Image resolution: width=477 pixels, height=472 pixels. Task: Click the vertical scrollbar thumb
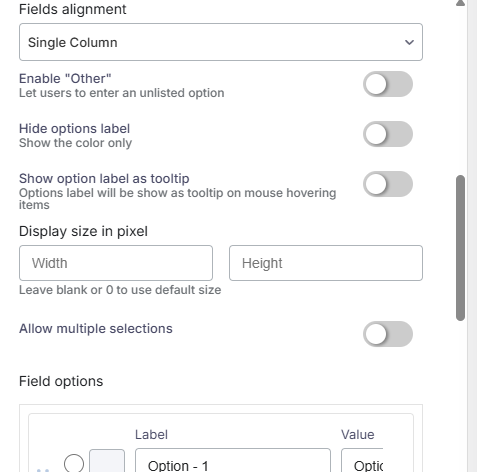(460, 248)
